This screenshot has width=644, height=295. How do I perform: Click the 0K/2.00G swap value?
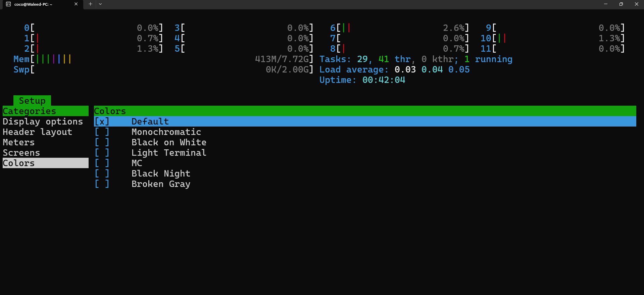[287, 69]
